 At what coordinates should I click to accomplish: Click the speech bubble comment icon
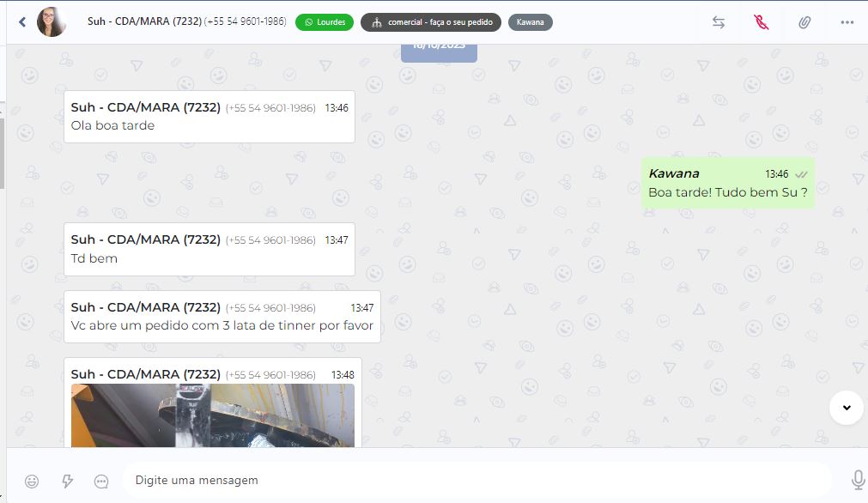(101, 482)
